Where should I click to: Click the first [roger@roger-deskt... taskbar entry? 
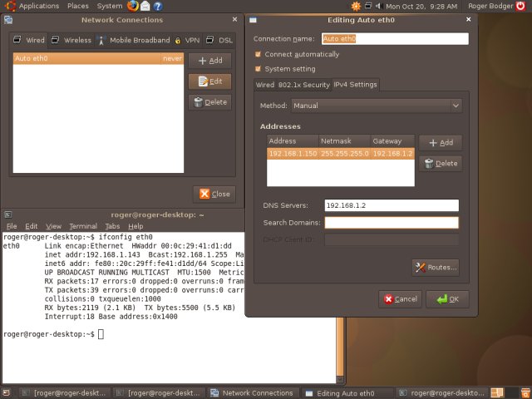point(65,393)
